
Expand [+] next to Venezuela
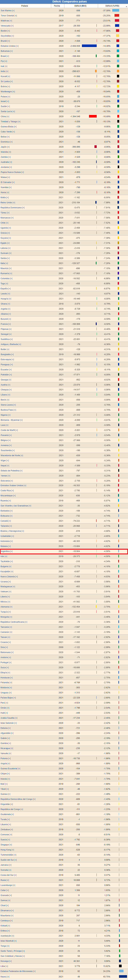pyautogui.click(x=12, y=25)
